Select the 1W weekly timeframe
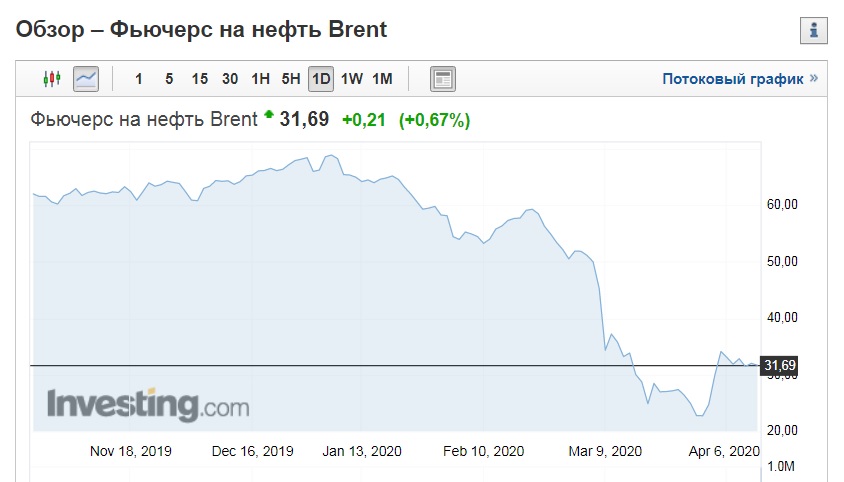Screen dimensions: 844x482 point(351,79)
